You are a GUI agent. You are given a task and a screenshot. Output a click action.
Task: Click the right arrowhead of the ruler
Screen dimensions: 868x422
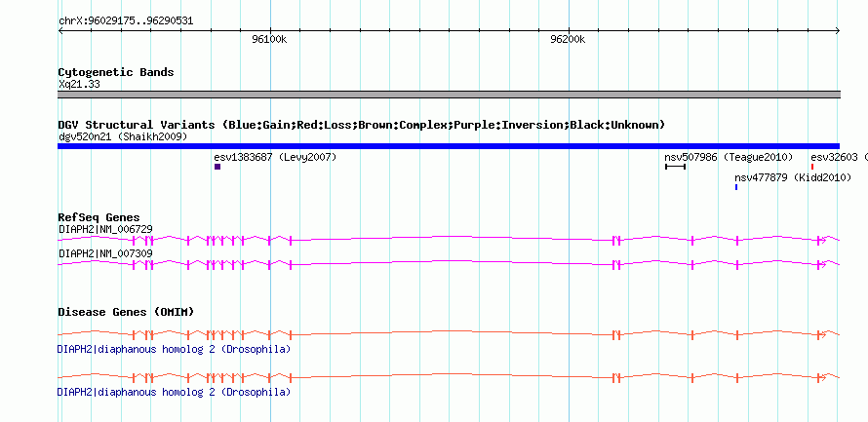coord(837,31)
